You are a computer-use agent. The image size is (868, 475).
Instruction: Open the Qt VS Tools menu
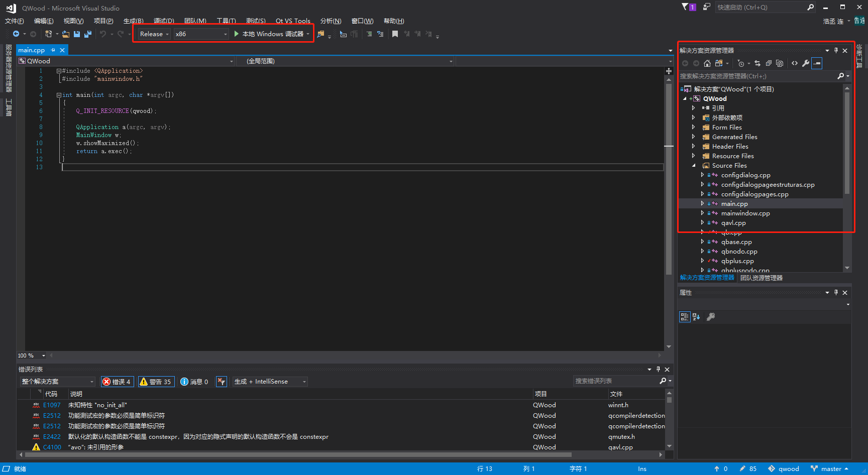pyautogui.click(x=293, y=21)
